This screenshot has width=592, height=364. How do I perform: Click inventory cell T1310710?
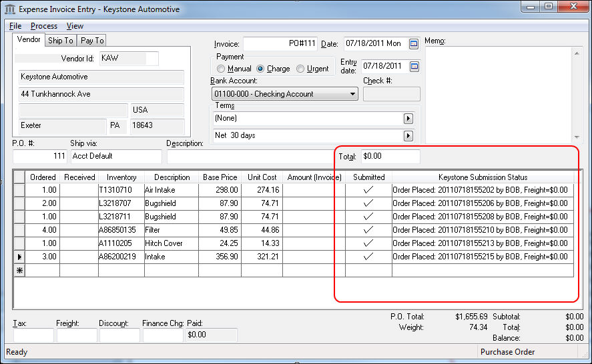tap(121, 190)
